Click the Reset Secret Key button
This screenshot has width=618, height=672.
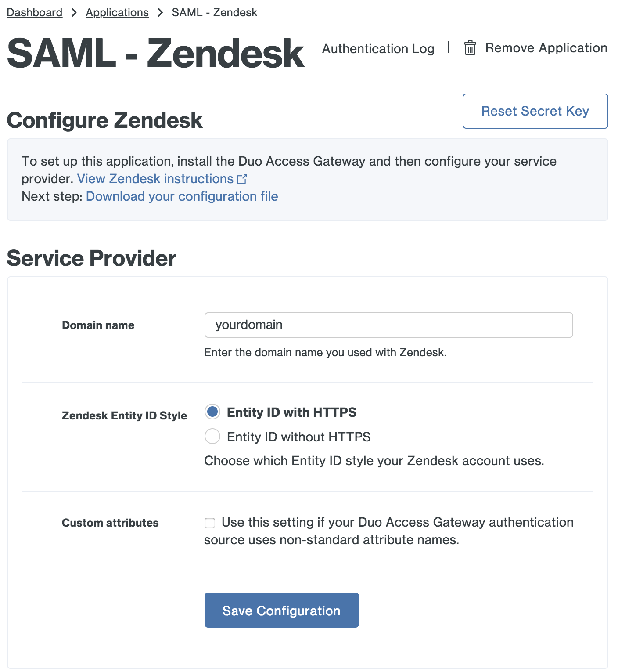click(x=535, y=111)
